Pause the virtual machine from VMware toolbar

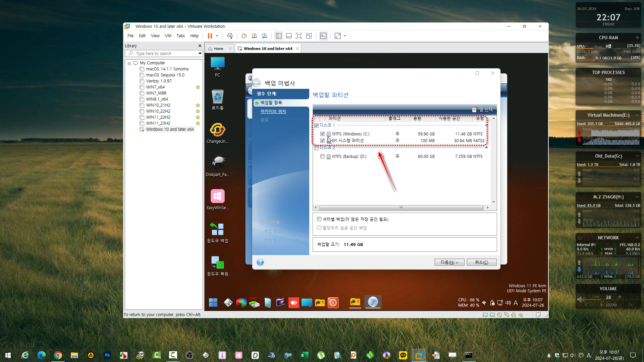[x=210, y=36]
